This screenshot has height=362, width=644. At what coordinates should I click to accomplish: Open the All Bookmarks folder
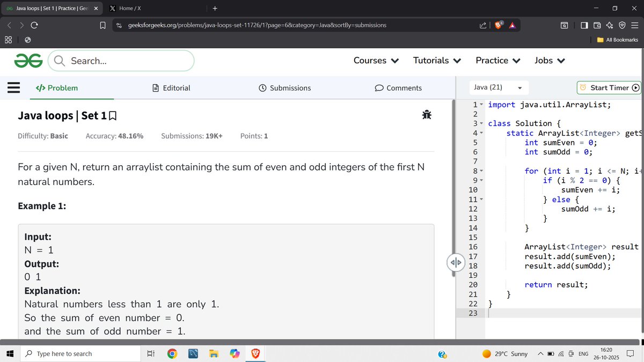617,40
